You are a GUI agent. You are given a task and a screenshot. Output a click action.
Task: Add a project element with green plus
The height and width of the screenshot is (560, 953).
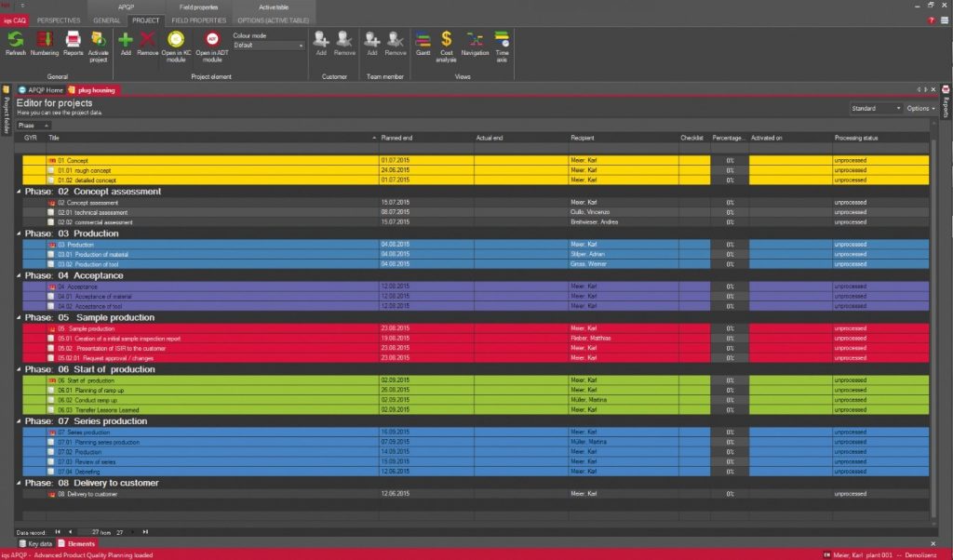click(126, 39)
